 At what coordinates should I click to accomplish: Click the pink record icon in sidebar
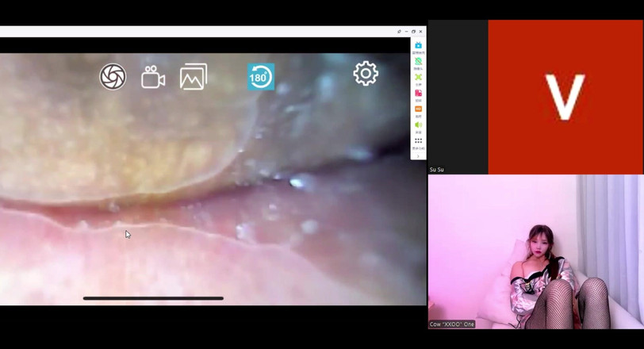click(418, 93)
